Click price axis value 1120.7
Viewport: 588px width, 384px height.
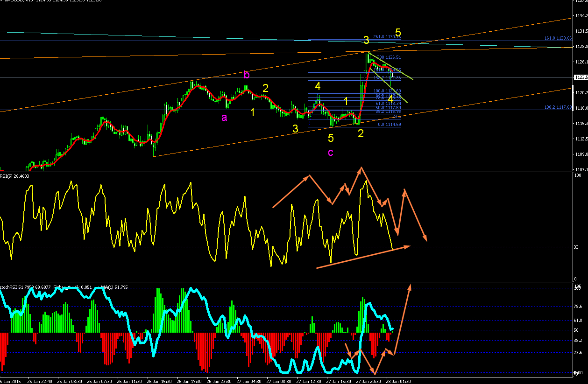coord(582,93)
